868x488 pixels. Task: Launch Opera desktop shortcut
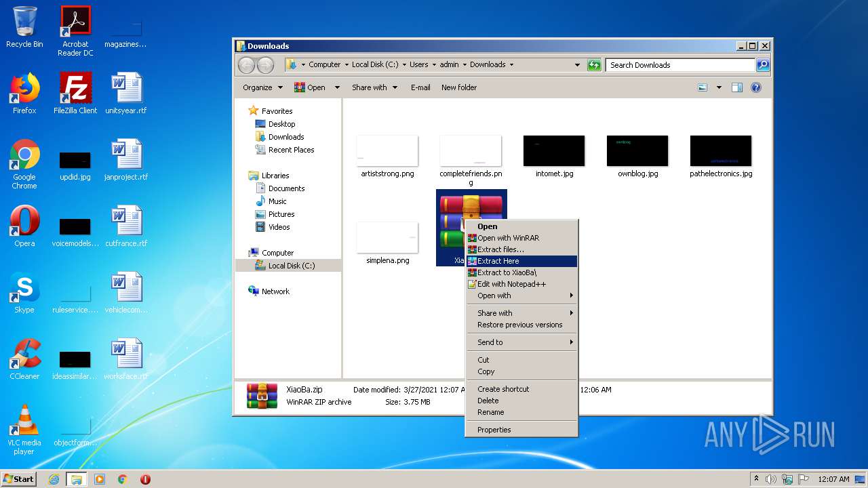pyautogui.click(x=24, y=226)
